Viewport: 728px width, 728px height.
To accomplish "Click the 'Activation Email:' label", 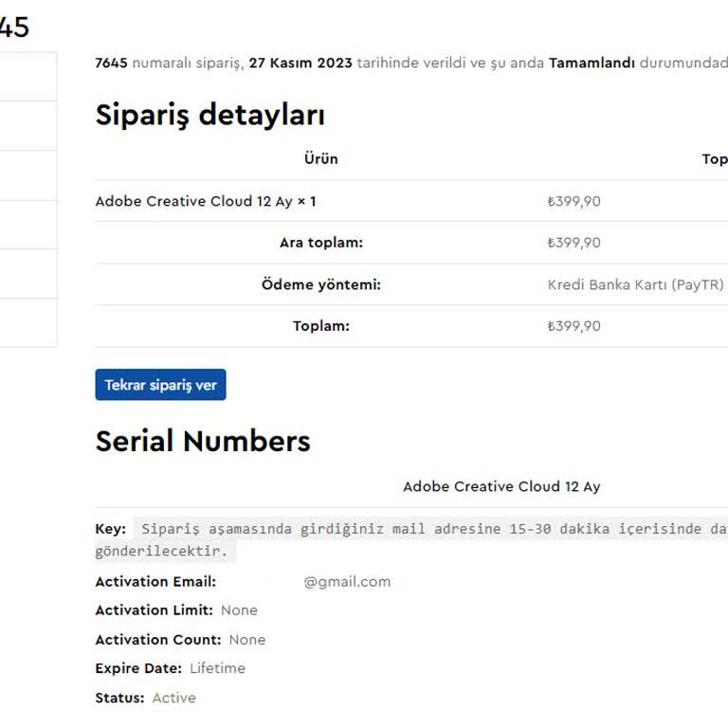I will [x=155, y=581].
